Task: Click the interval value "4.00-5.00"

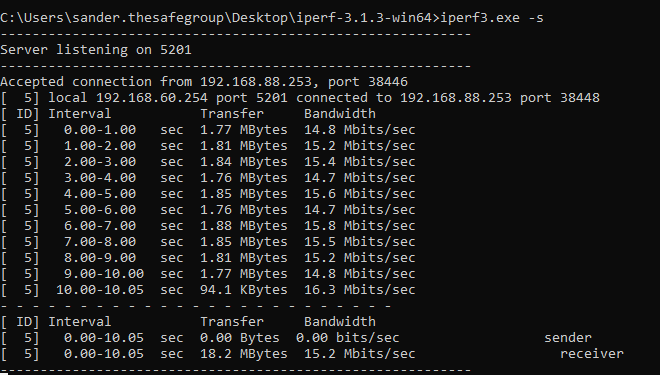Action: pyautogui.click(x=100, y=194)
